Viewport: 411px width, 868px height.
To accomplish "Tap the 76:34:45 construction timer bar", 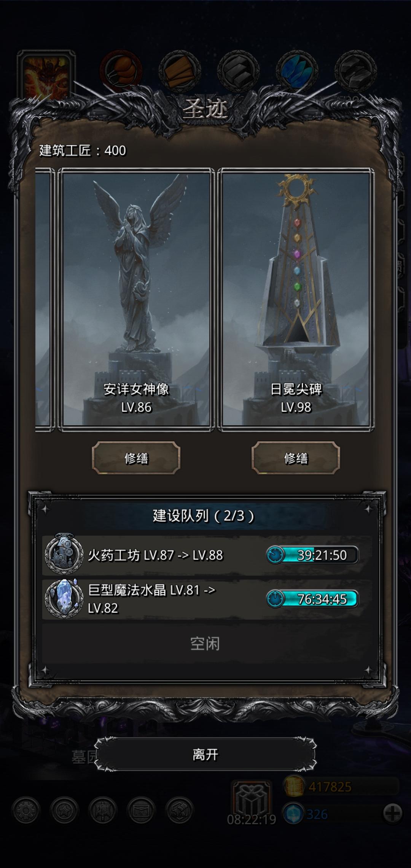I will pos(312,599).
